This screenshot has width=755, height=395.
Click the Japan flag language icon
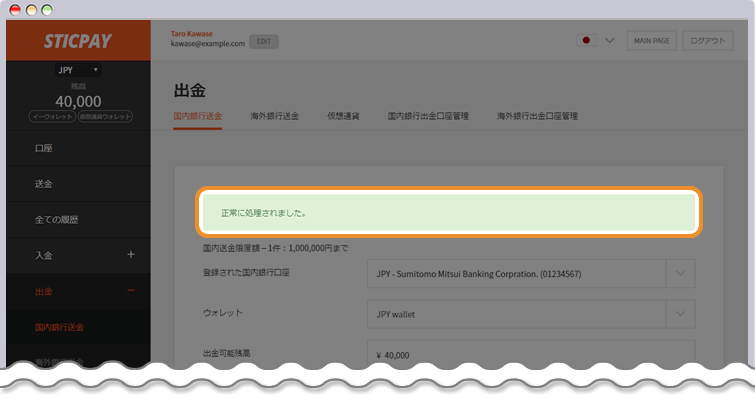click(x=586, y=40)
